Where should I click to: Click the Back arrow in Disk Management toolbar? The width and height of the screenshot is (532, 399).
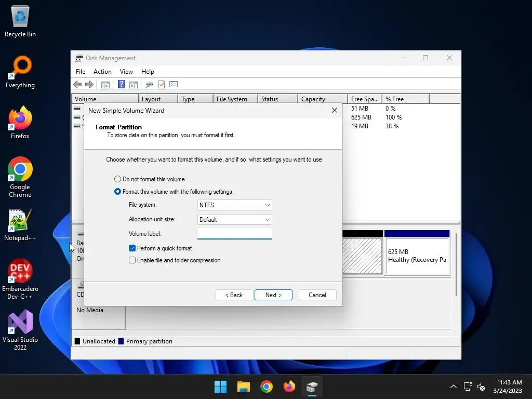(x=77, y=84)
